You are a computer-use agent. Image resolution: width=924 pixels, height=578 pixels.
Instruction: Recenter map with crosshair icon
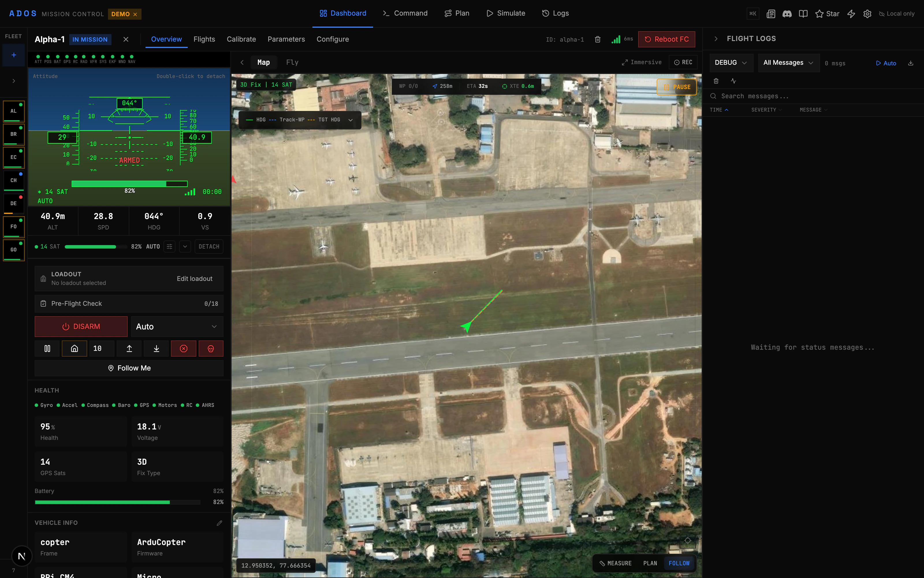[688, 540]
